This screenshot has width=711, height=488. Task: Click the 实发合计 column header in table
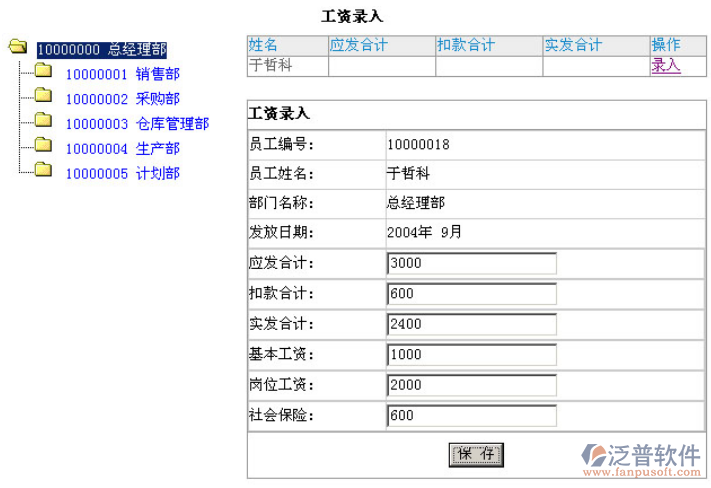pyautogui.click(x=596, y=46)
